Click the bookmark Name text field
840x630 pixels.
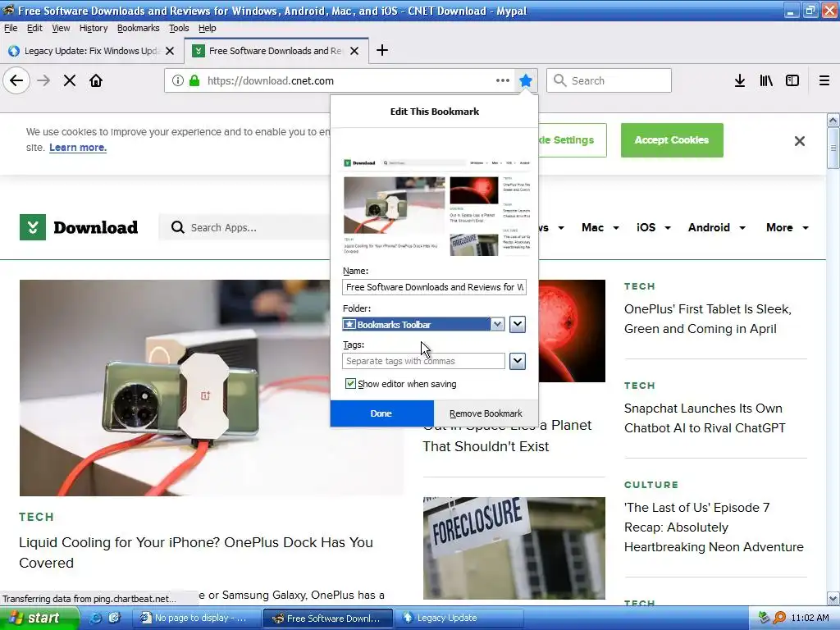point(435,287)
